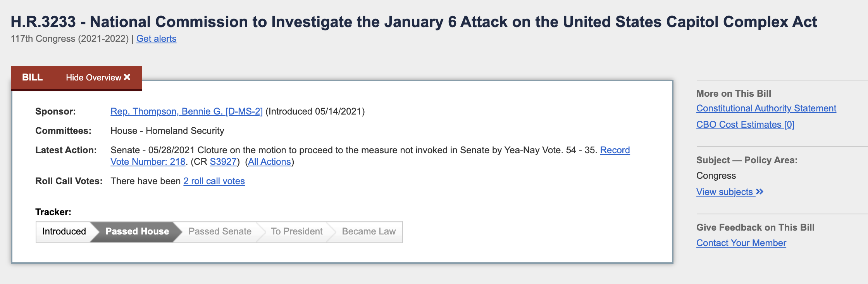
Task: Click the X icon beside Hide Overview
Action: pyautogui.click(x=127, y=77)
